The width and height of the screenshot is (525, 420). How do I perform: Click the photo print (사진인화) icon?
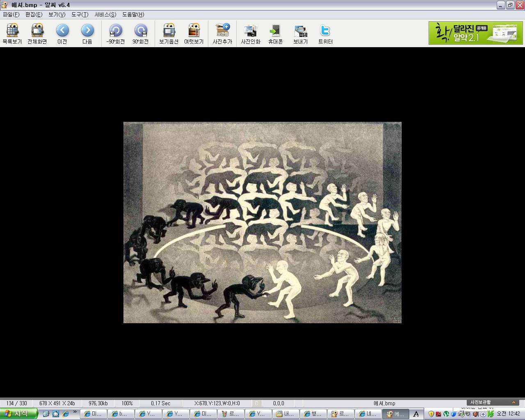tap(251, 34)
